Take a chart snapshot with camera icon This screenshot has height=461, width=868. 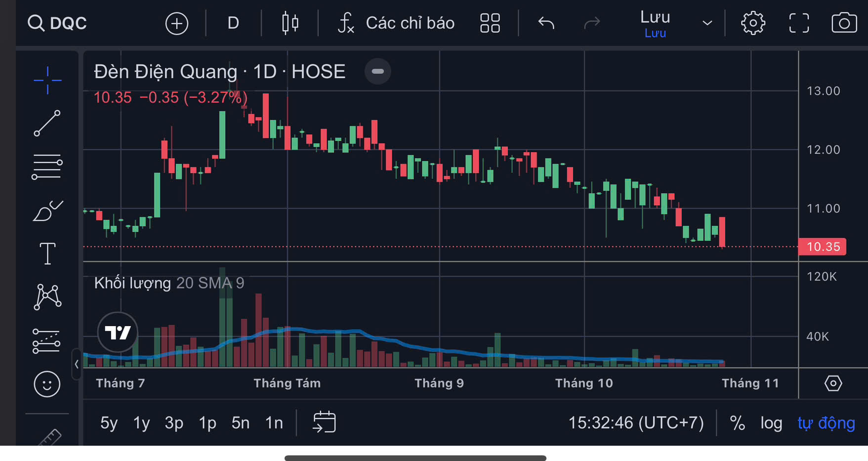[844, 23]
